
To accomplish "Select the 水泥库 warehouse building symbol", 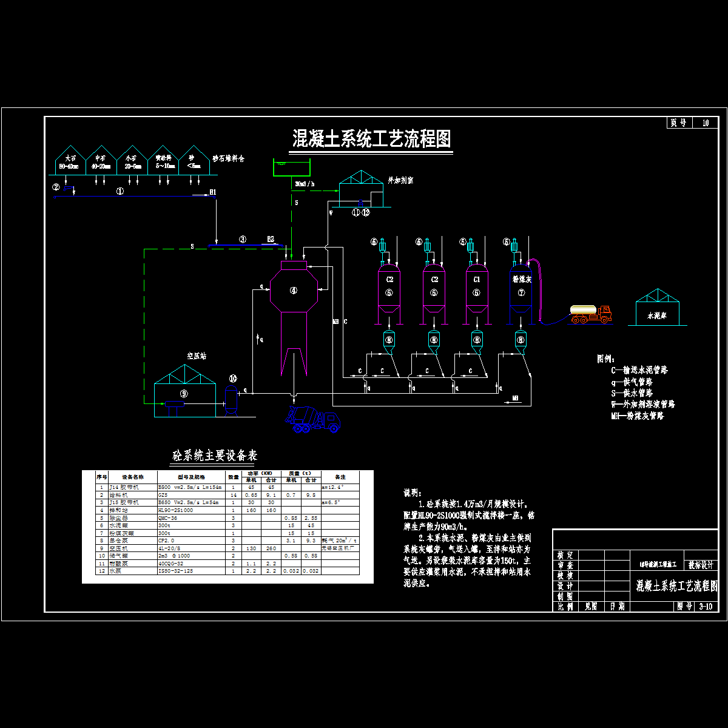I will (x=658, y=308).
